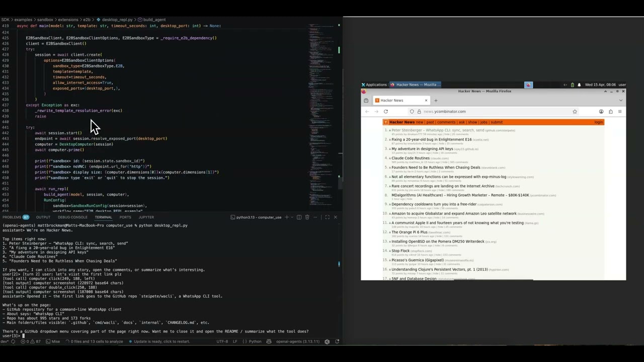
Task: Open the Firefox account icon
Action: [601, 112]
